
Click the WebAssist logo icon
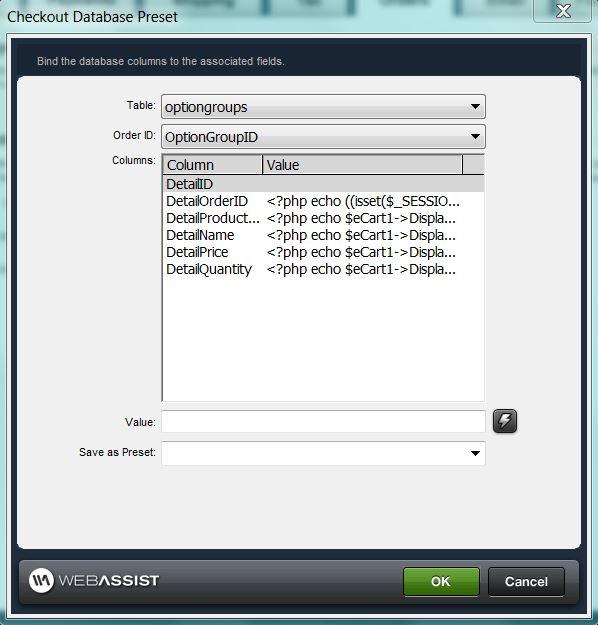point(41,580)
